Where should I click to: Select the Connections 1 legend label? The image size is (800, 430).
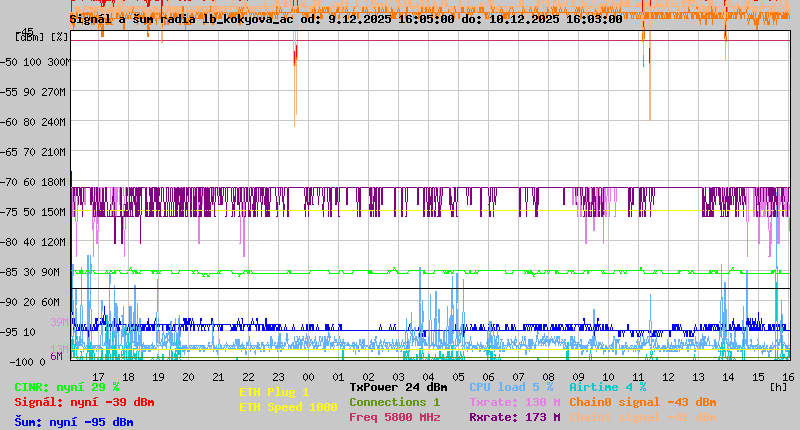click(394, 402)
